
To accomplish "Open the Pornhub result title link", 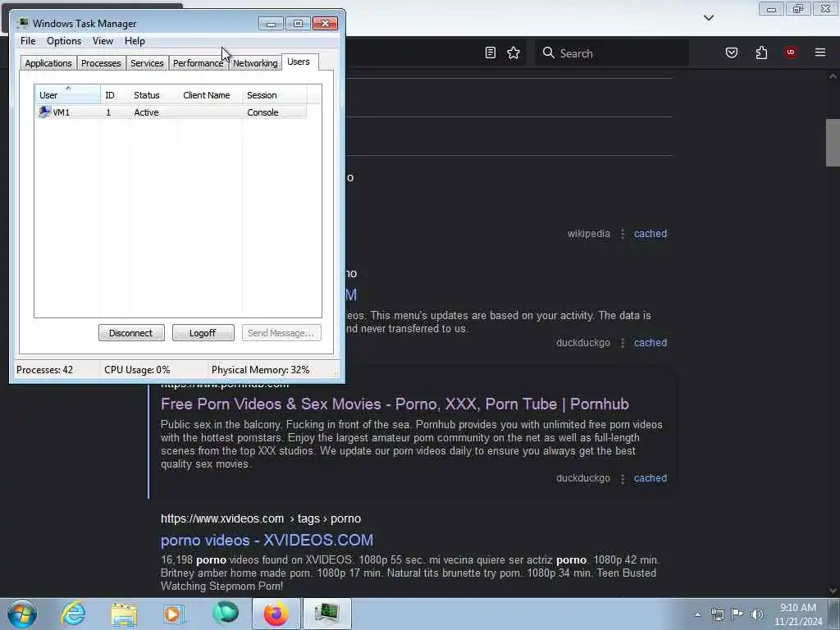I will coord(395,404).
